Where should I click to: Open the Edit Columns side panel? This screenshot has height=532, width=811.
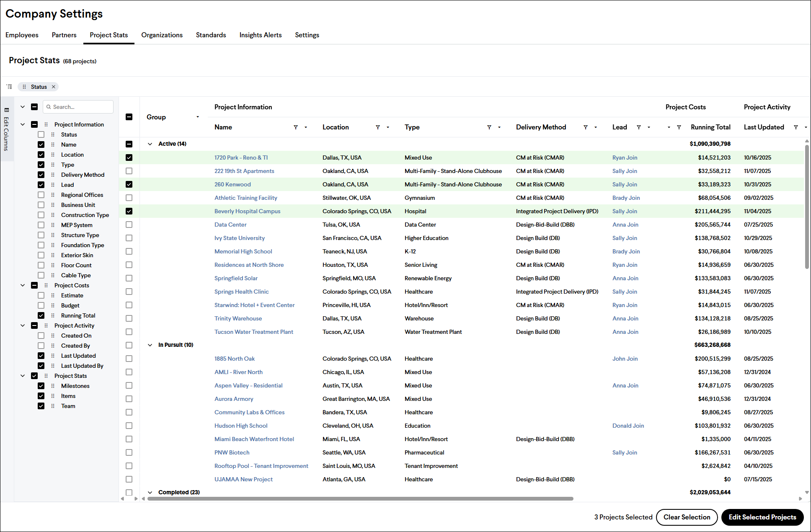(6, 130)
